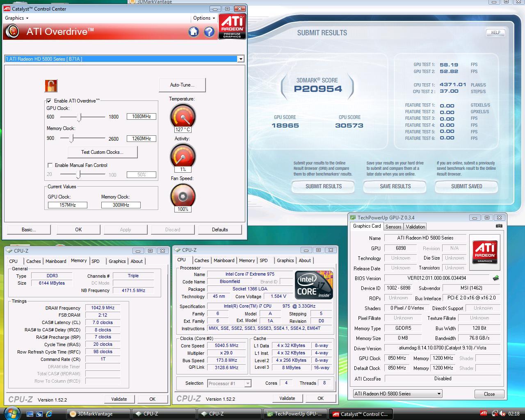Launch Internet Explorer from quick launch

point(49,414)
